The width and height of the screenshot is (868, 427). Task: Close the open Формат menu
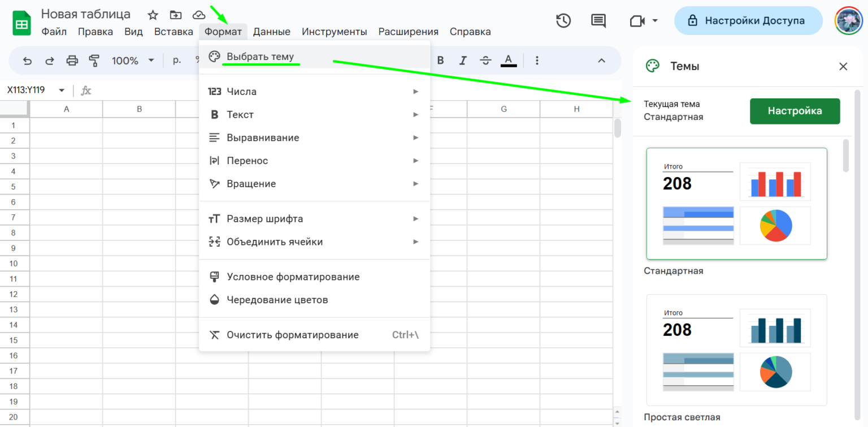tap(223, 32)
